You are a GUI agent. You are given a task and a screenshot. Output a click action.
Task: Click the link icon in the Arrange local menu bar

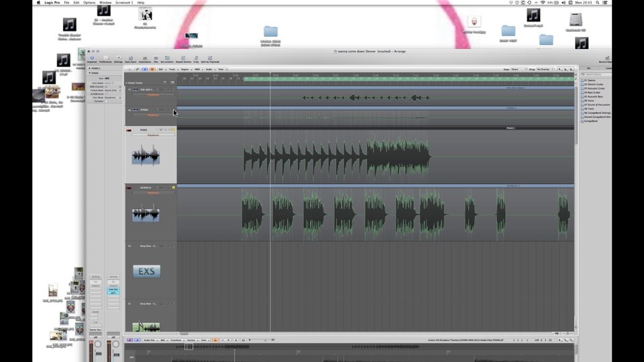click(137, 69)
